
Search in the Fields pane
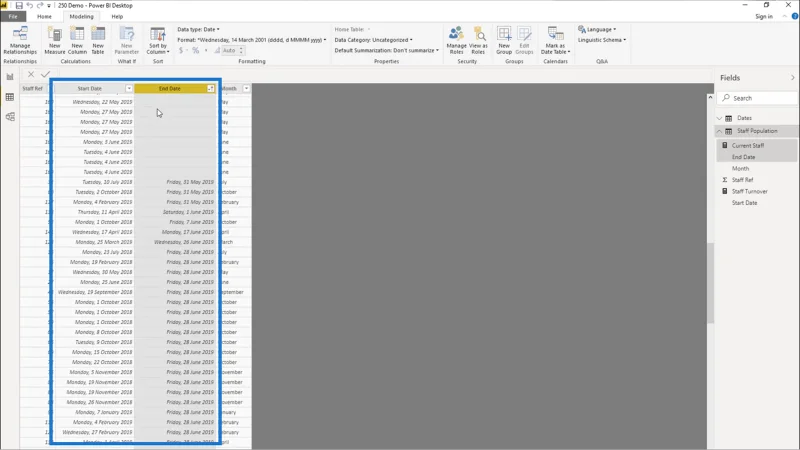757,98
